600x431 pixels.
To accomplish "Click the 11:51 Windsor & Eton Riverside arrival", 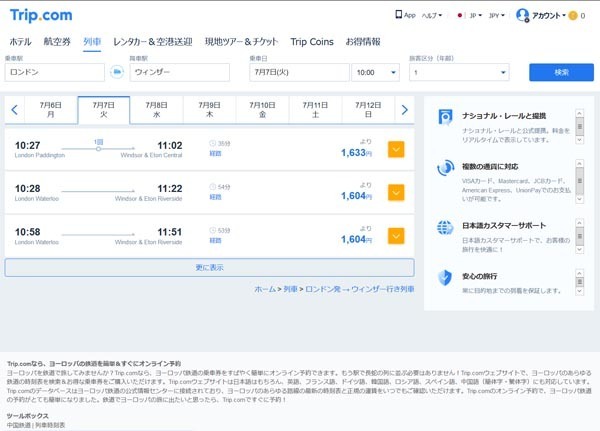I will point(170,232).
